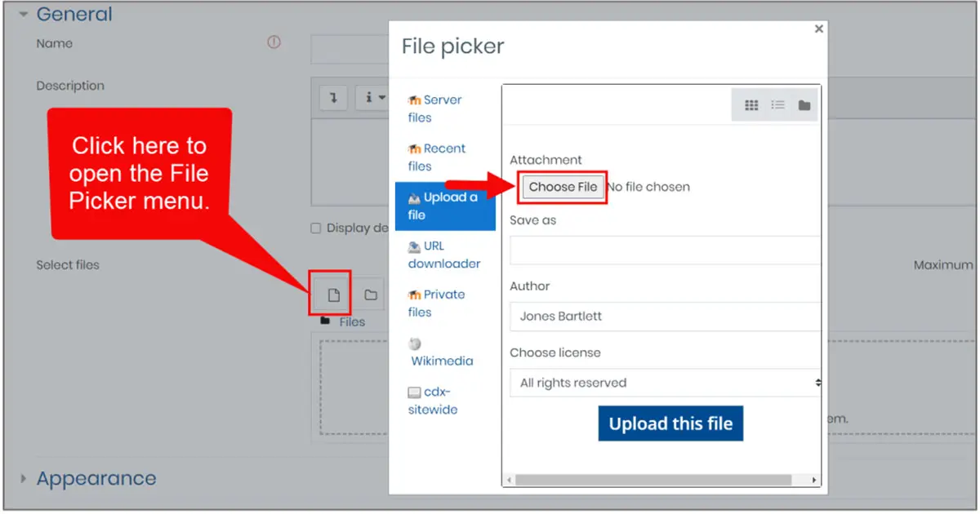Image resolution: width=980 pixels, height=514 pixels.
Task: Click the Upload this file button
Action: click(x=670, y=423)
